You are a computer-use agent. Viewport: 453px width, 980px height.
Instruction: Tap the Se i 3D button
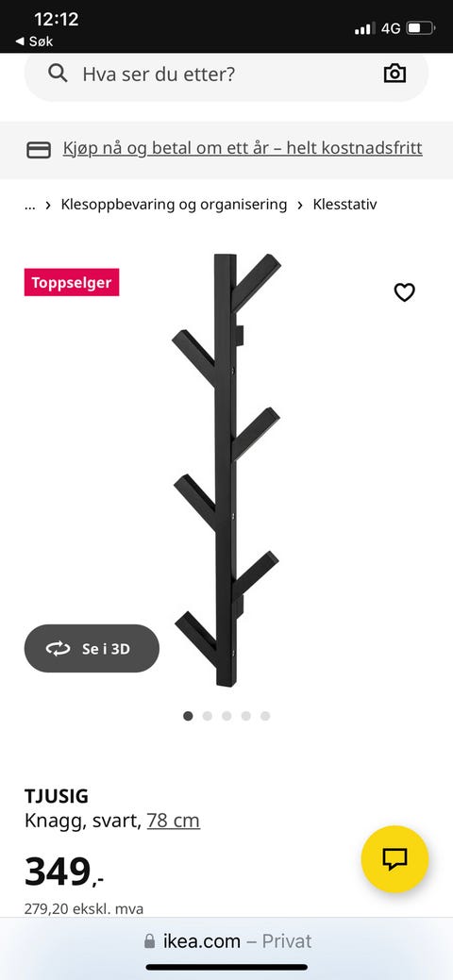click(x=92, y=649)
